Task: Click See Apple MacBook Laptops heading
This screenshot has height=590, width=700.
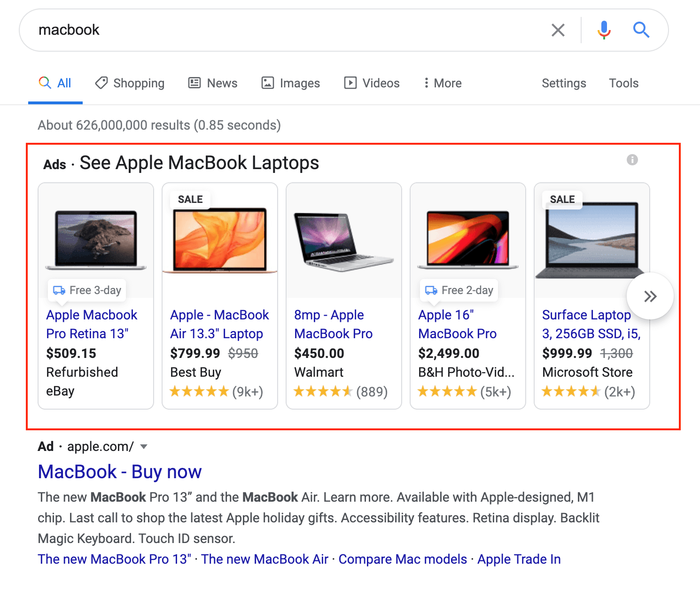Action: point(199,163)
